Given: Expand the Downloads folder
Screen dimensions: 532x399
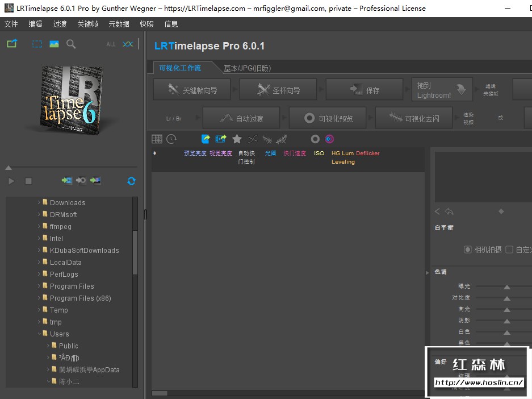Looking at the screenshot, I should pos(39,202).
